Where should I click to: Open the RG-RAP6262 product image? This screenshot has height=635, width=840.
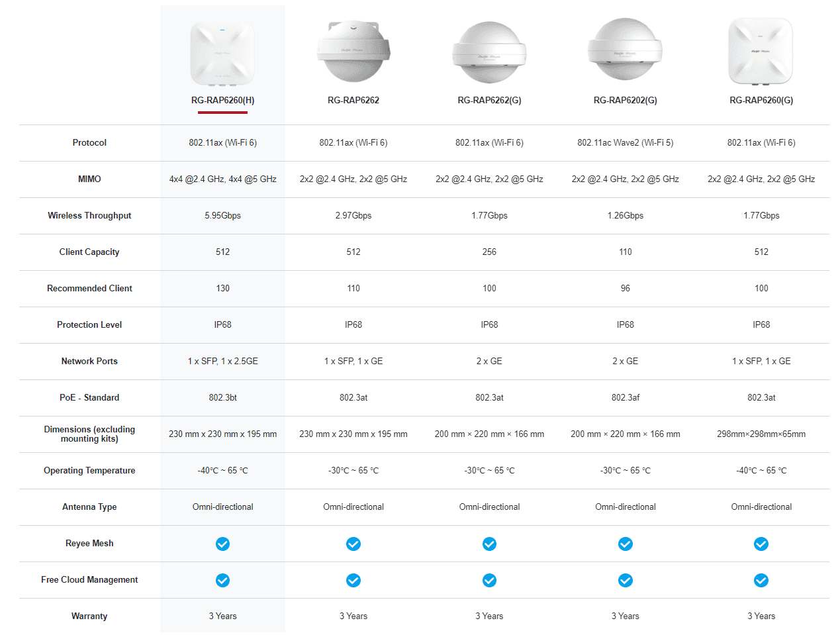pyautogui.click(x=353, y=51)
